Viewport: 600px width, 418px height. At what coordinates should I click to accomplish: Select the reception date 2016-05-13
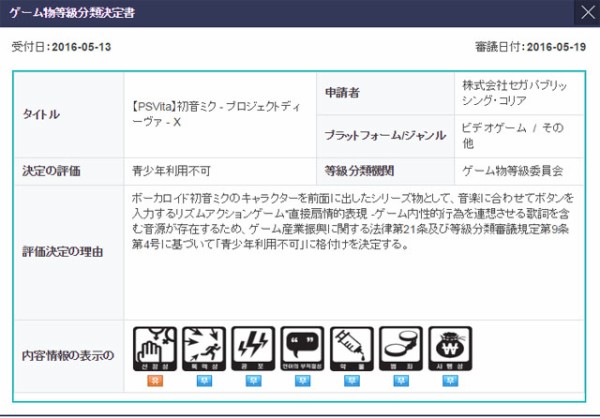pyautogui.click(x=82, y=47)
